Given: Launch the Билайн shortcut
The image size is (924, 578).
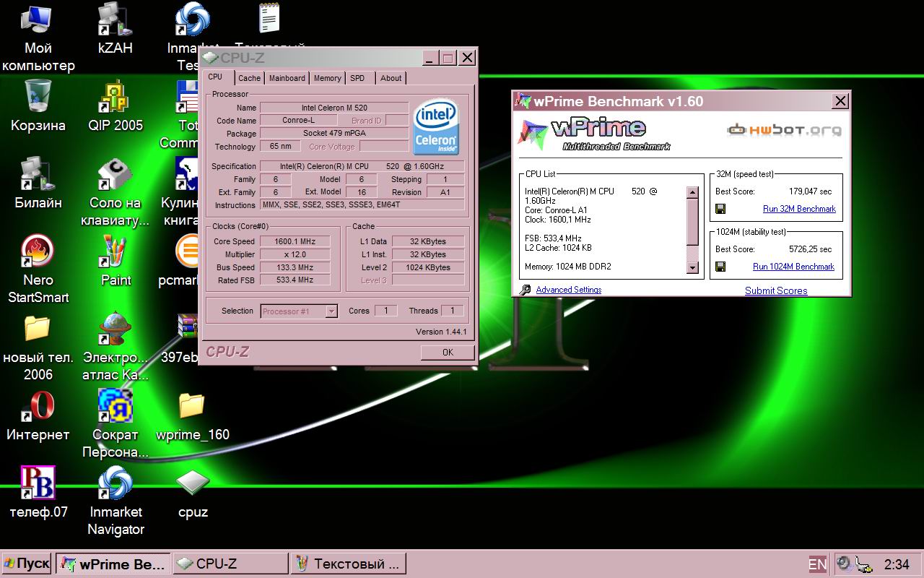Looking at the screenshot, I should [38, 174].
